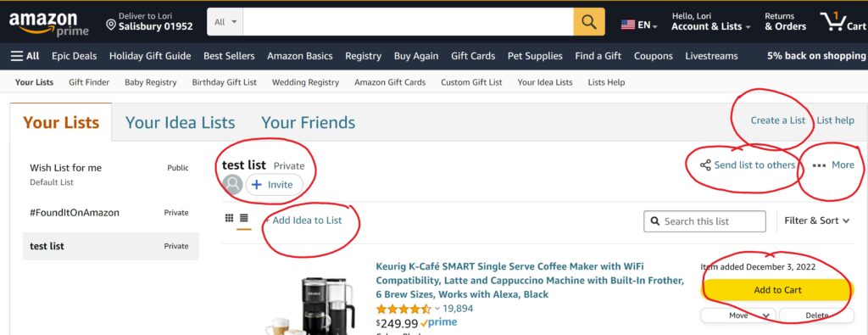
Task: Click inside the Search this list field
Action: pyautogui.click(x=704, y=221)
